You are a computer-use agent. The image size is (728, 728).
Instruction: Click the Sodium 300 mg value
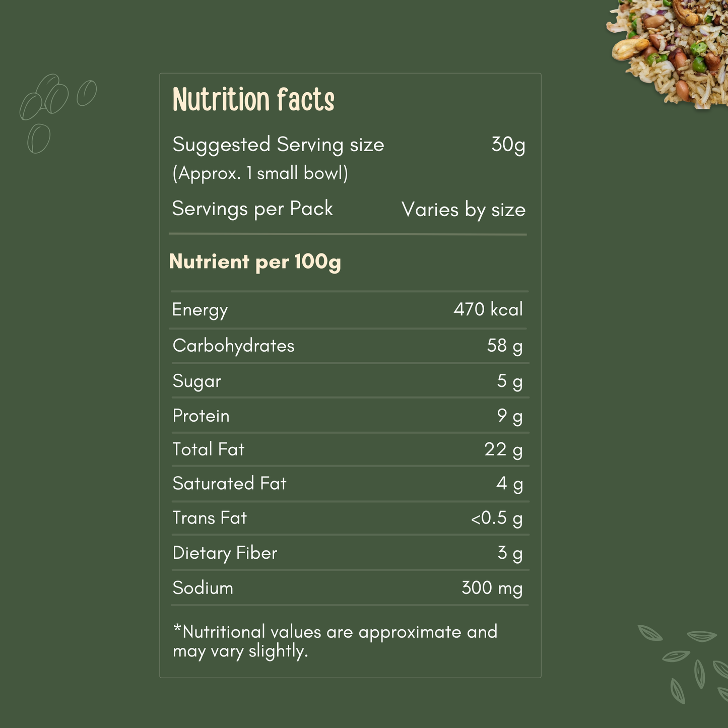coord(492,588)
